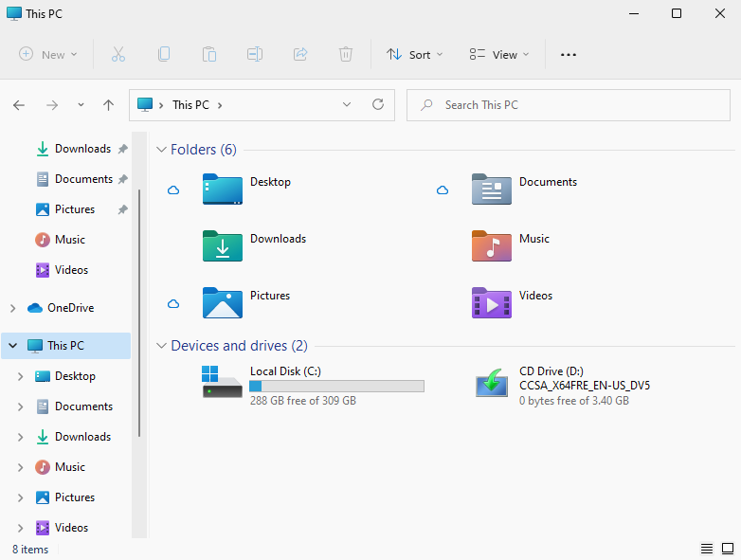
Task: Switch to Details view in status bar
Action: point(707,549)
